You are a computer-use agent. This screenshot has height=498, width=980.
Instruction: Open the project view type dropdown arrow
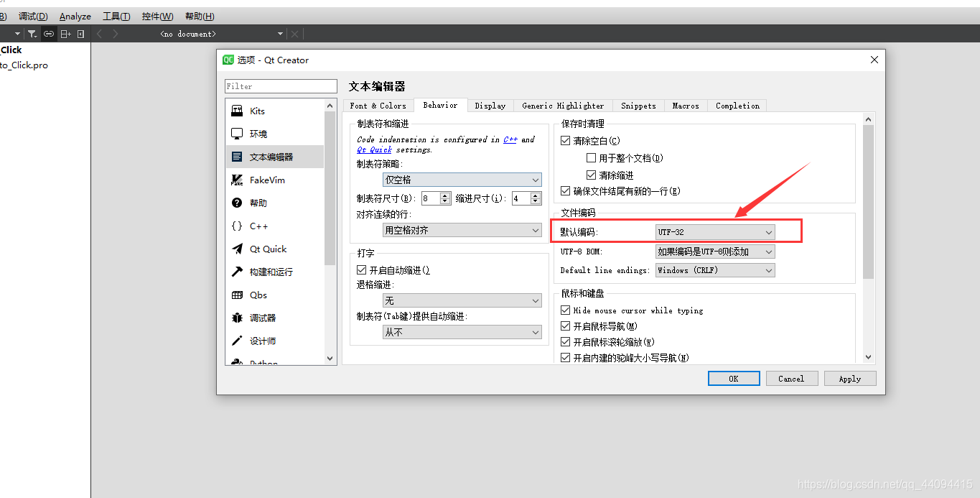(17, 34)
